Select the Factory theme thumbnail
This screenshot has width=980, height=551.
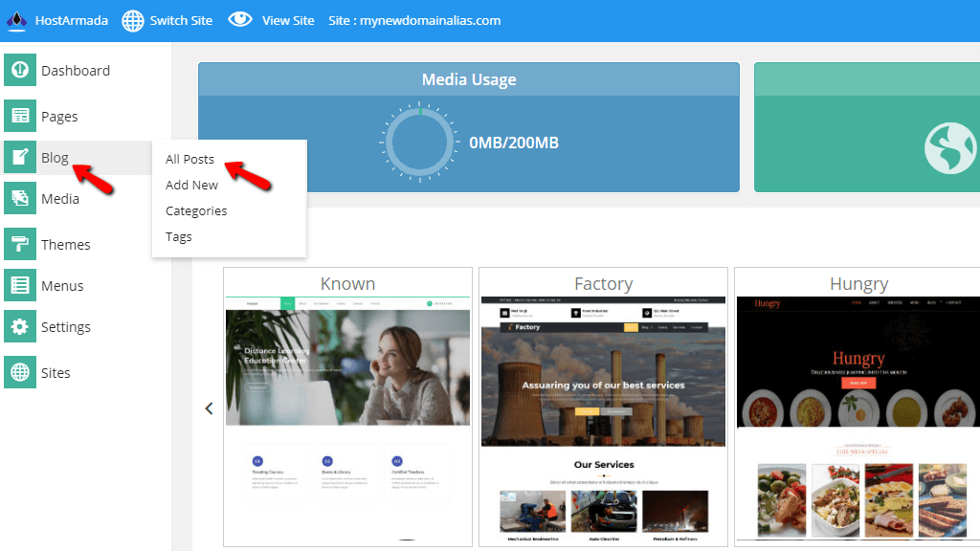(603, 421)
